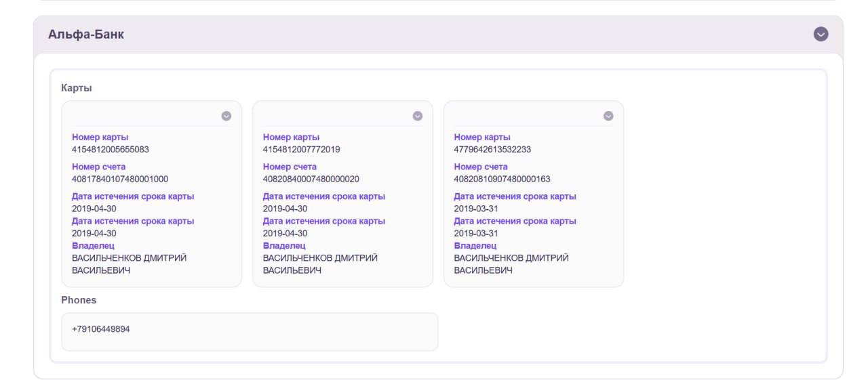Click the middle card's Номер счета label
Screen dimensions: 868x380
[290, 167]
